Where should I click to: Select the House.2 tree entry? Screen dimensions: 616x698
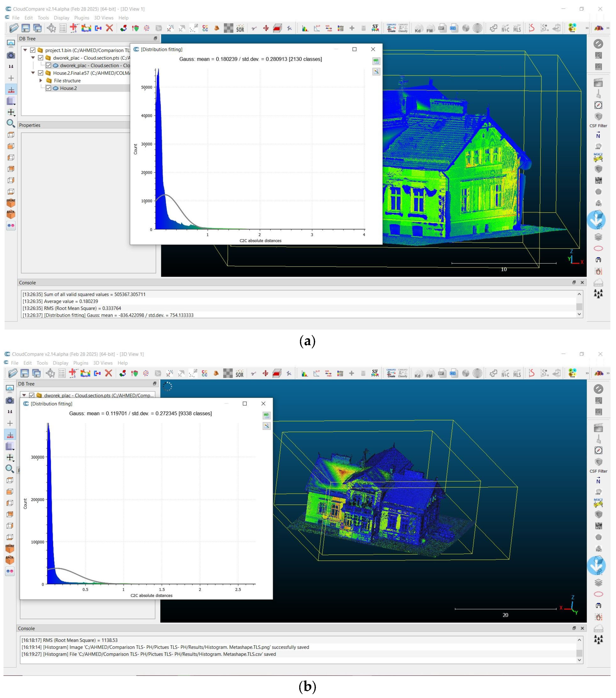click(68, 88)
